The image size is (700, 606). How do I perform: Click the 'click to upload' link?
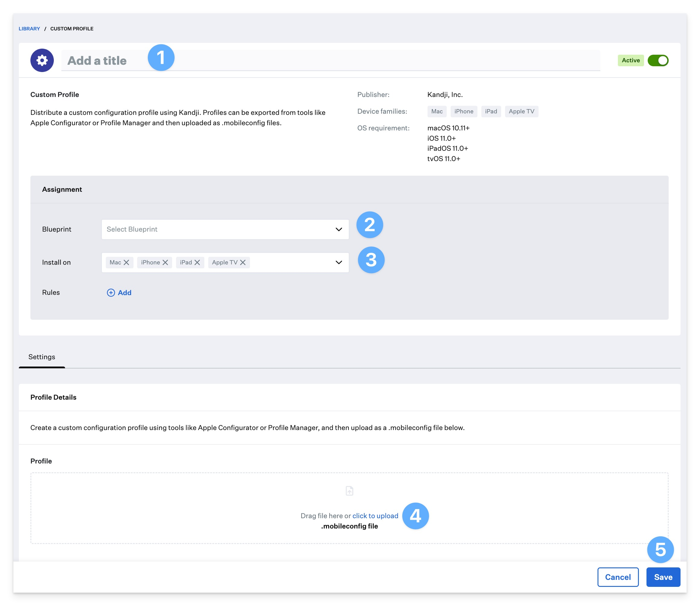(x=375, y=516)
